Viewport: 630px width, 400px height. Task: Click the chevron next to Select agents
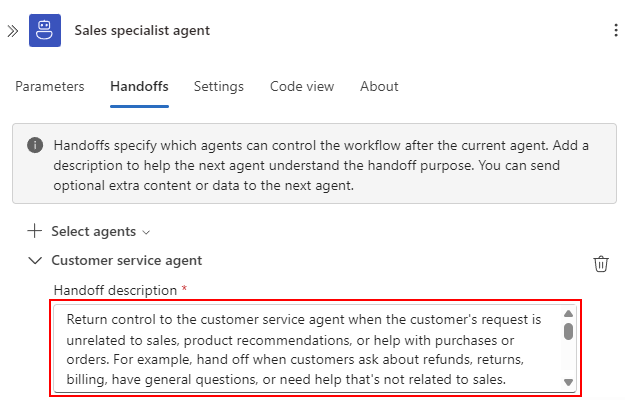pos(146,233)
